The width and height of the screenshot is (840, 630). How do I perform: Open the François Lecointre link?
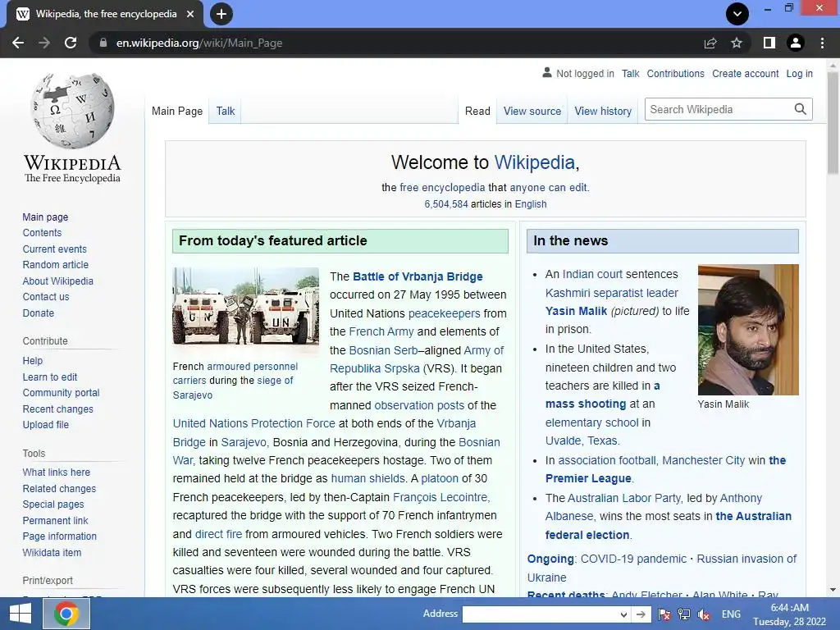[x=441, y=497]
